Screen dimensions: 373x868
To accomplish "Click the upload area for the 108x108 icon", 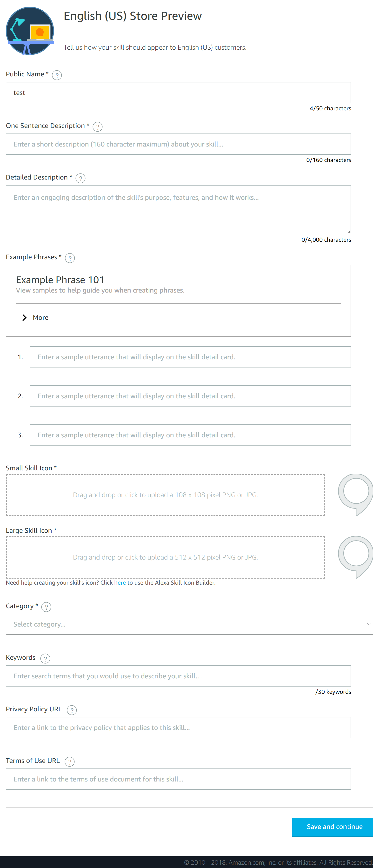I will pos(165,495).
